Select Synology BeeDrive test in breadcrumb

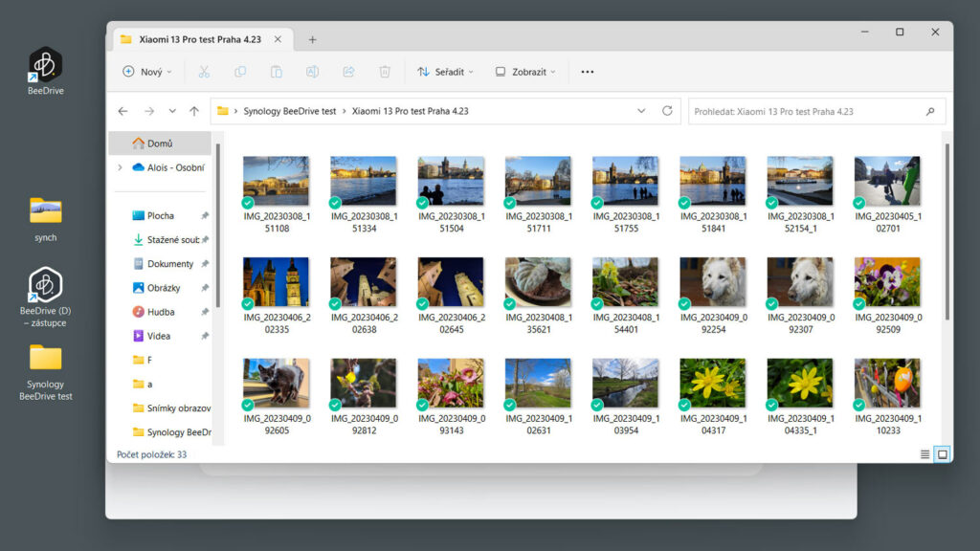click(x=290, y=111)
